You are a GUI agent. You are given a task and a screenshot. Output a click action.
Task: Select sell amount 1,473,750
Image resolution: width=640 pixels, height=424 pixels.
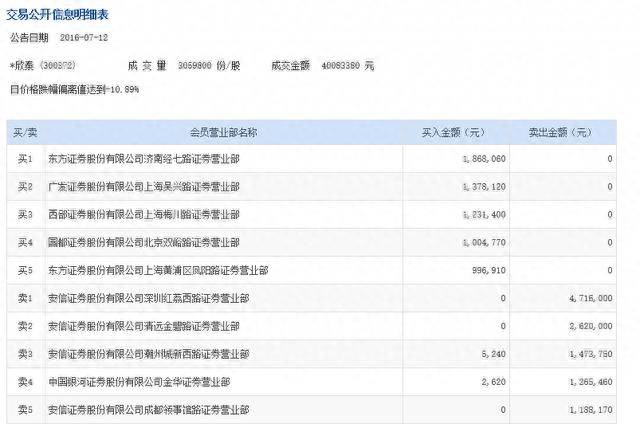591,354
